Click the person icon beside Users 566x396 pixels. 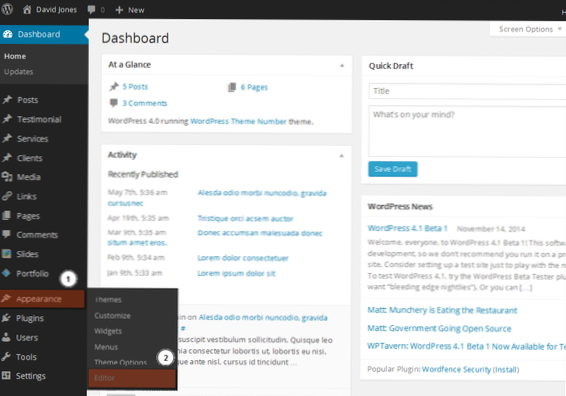coord(6,337)
